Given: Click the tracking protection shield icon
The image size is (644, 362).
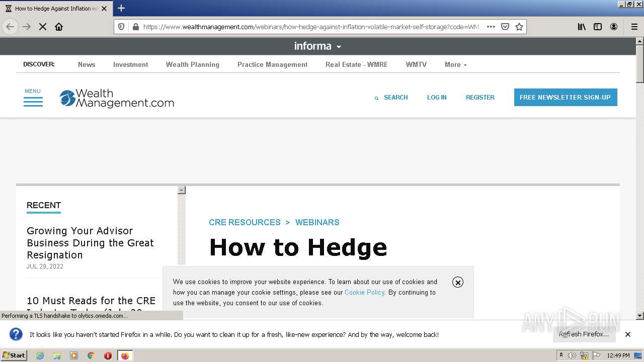Looking at the screenshot, I should point(121,27).
